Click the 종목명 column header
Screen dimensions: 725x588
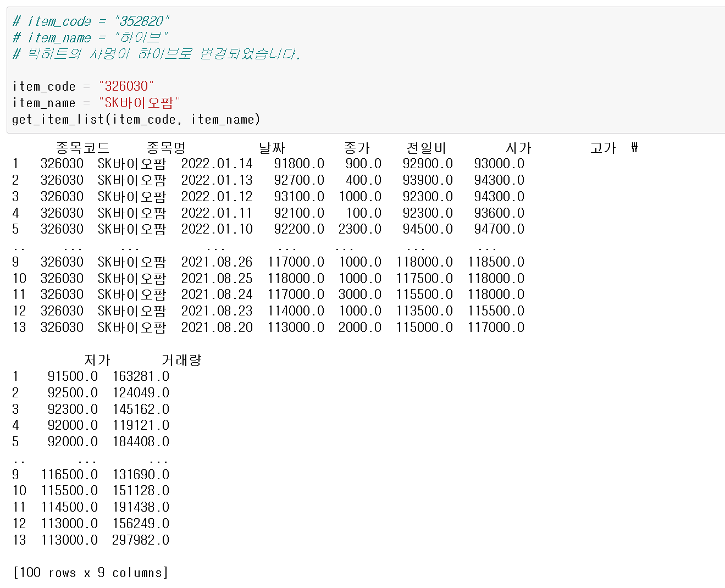click(166, 148)
